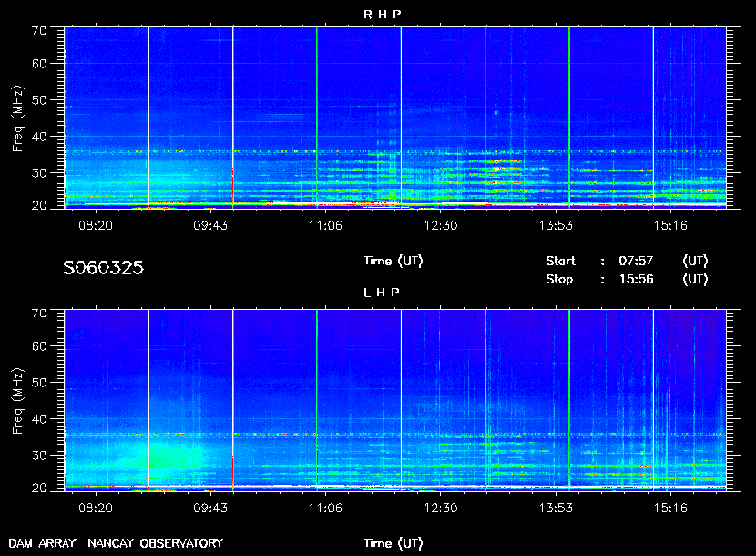Click the 50 MHz label on LHP axis

39,383
